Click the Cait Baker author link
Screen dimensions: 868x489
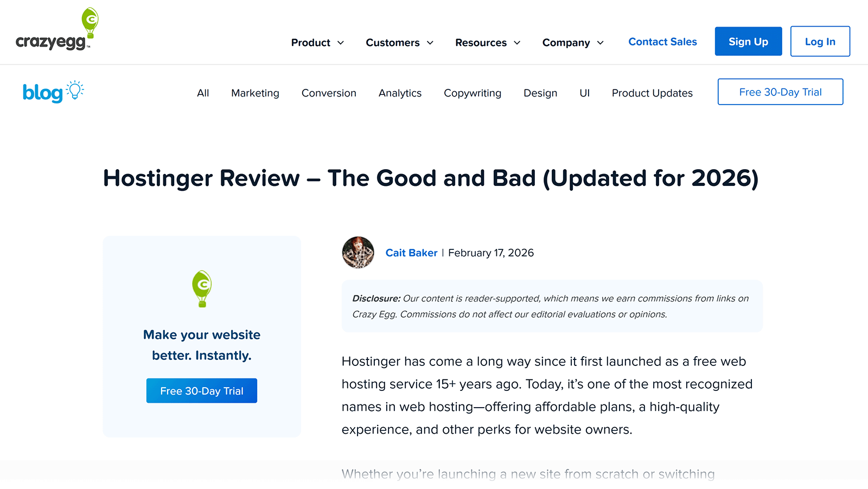point(411,253)
